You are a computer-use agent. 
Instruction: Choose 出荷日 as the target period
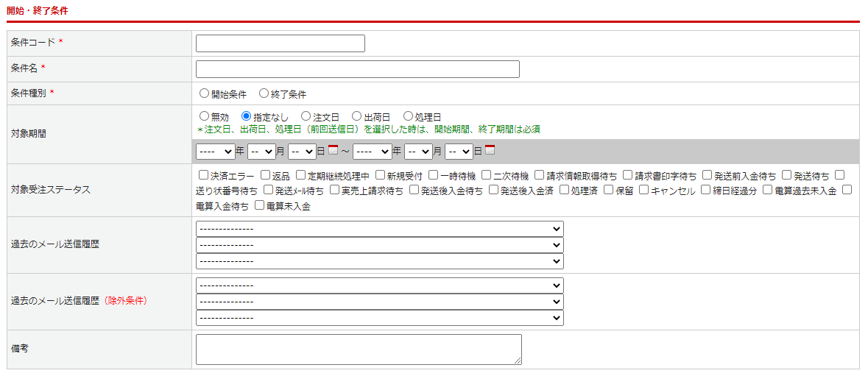356,116
